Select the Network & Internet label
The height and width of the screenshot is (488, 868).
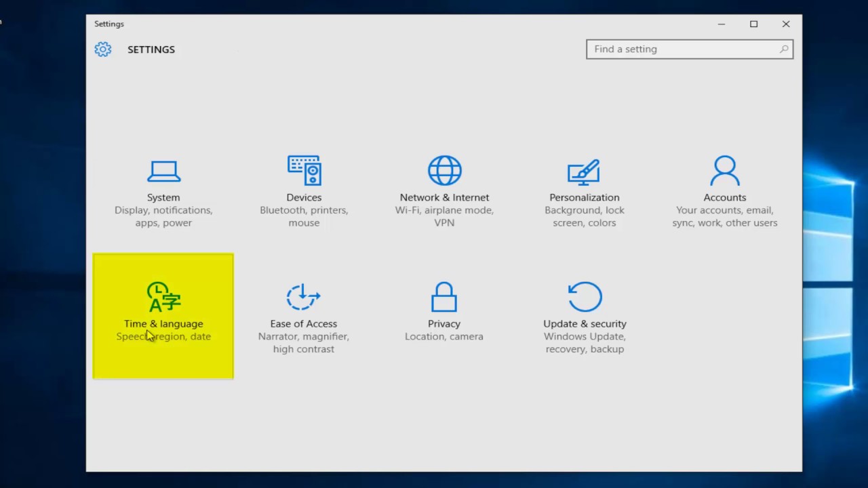444,197
